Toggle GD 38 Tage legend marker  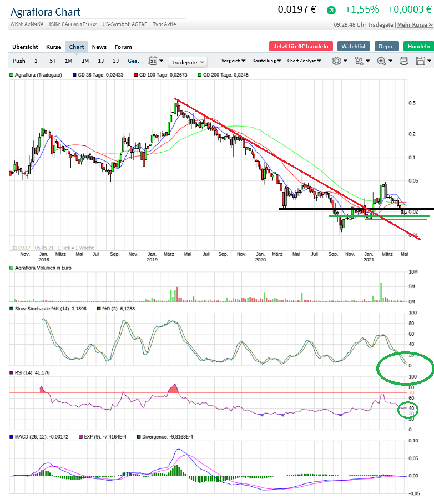(74, 75)
